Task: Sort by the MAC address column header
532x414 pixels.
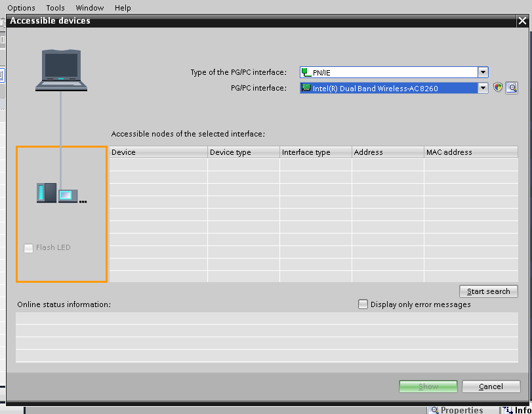Action: coord(471,152)
